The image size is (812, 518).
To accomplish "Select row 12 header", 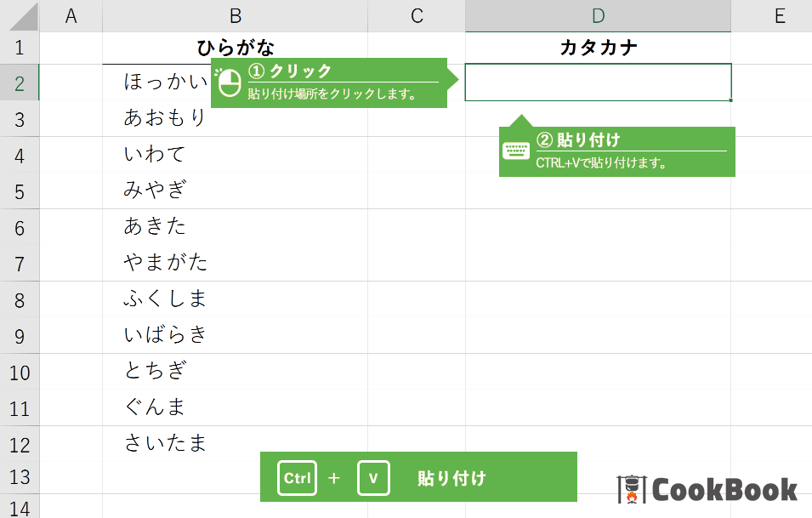I will point(20,445).
